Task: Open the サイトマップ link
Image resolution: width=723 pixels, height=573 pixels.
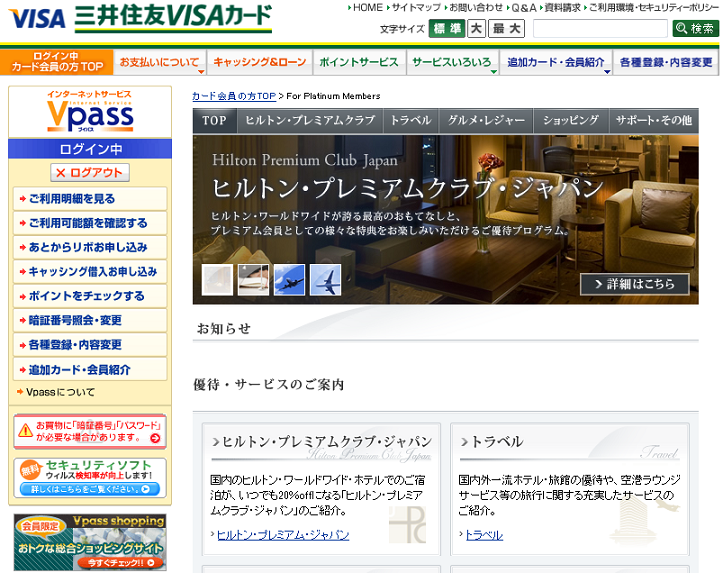Action: pos(416,7)
